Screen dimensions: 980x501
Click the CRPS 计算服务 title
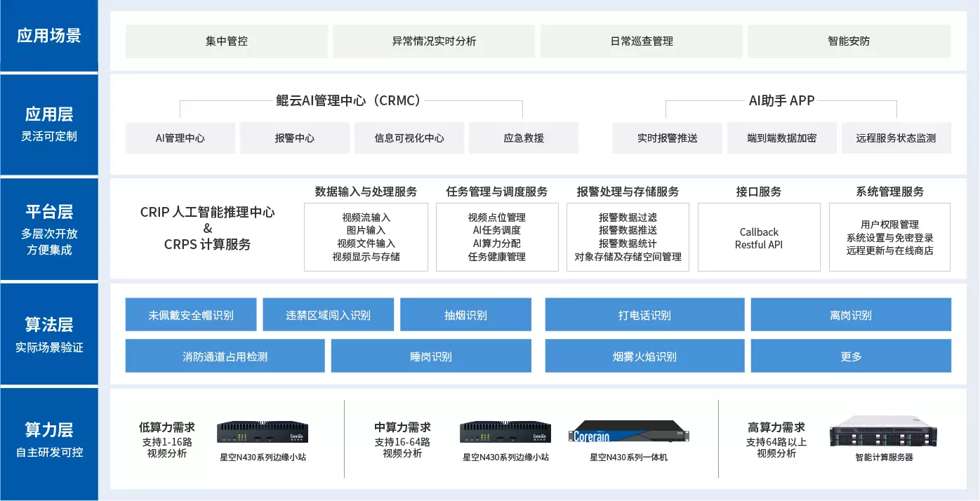coord(208,244)
